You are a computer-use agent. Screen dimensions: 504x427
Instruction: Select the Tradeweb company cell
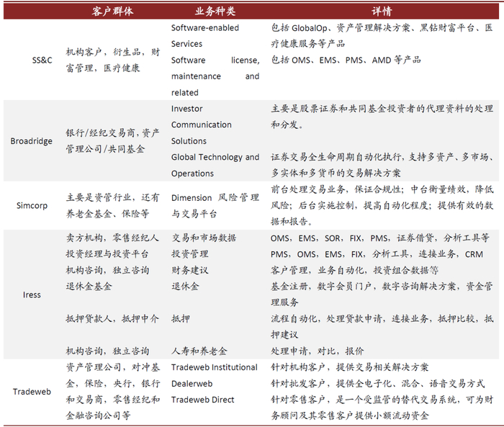click(x=32, y=392)
